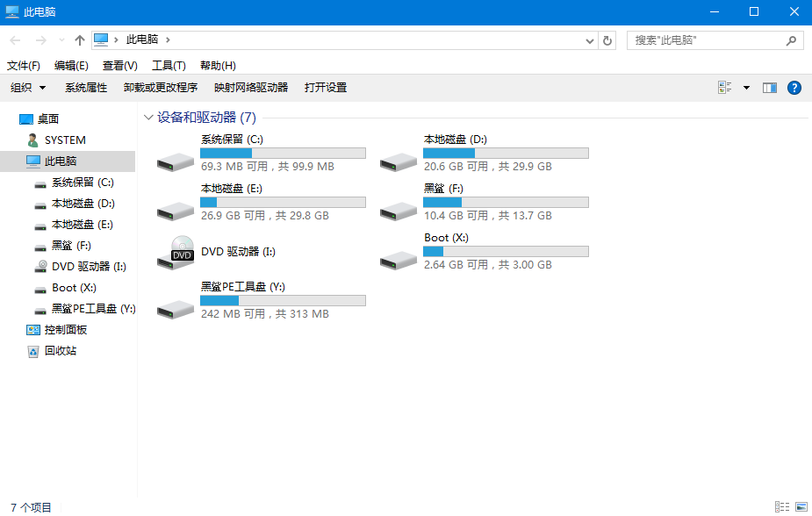This screenshot has width=812, height=516.
Task: Click the refresh icon beside the address bar
Action: tap(607, 39)
